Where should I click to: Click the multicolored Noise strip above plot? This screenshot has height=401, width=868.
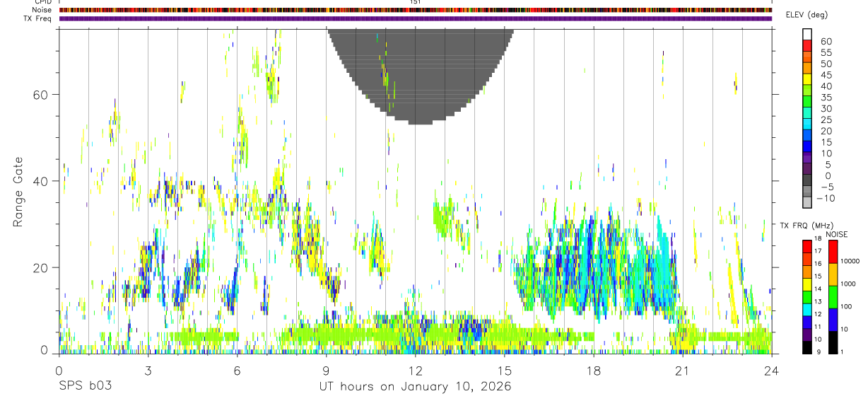pos(415,10)
